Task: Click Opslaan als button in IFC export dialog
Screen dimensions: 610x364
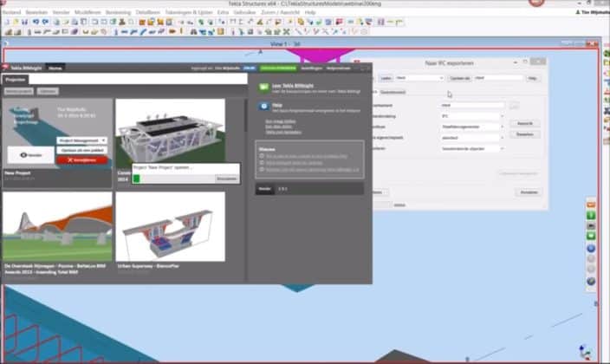Action: tap(459, 78)
